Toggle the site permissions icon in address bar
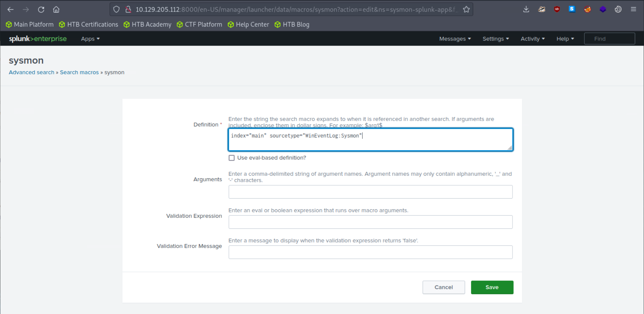644x314 pixels. 129,9
